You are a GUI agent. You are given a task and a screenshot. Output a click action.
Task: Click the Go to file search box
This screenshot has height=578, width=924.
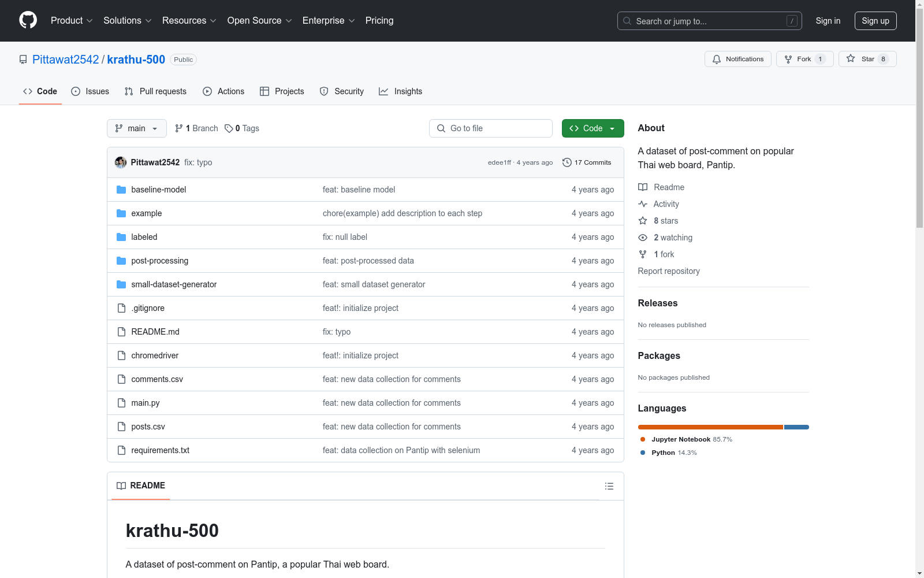pyautogui.click(x=491, y=128)
